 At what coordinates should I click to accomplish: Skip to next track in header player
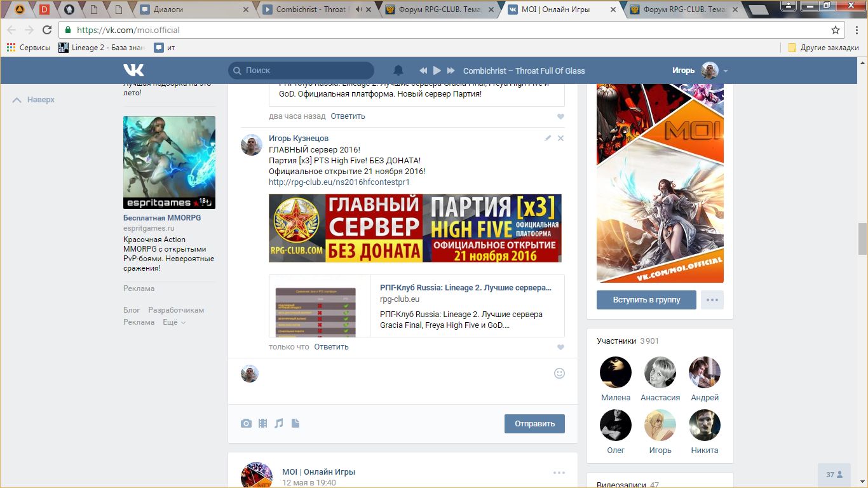tap(451, 71)
